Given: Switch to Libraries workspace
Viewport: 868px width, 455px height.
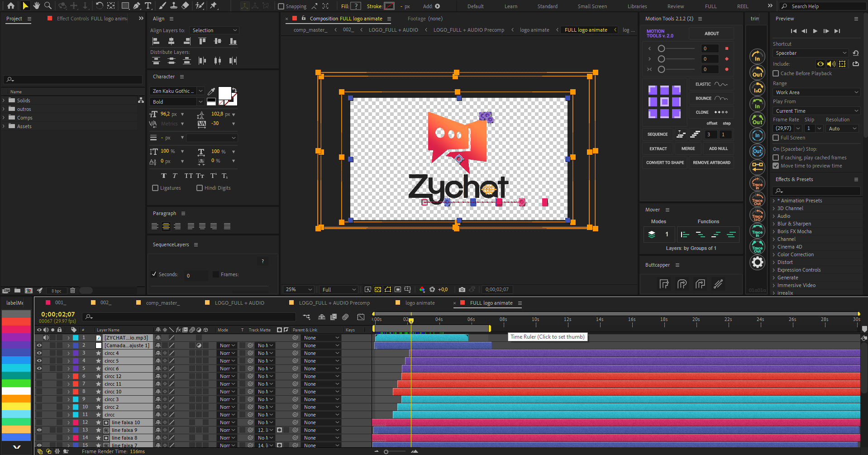Looking at the screenshot, I should [637, 6].
